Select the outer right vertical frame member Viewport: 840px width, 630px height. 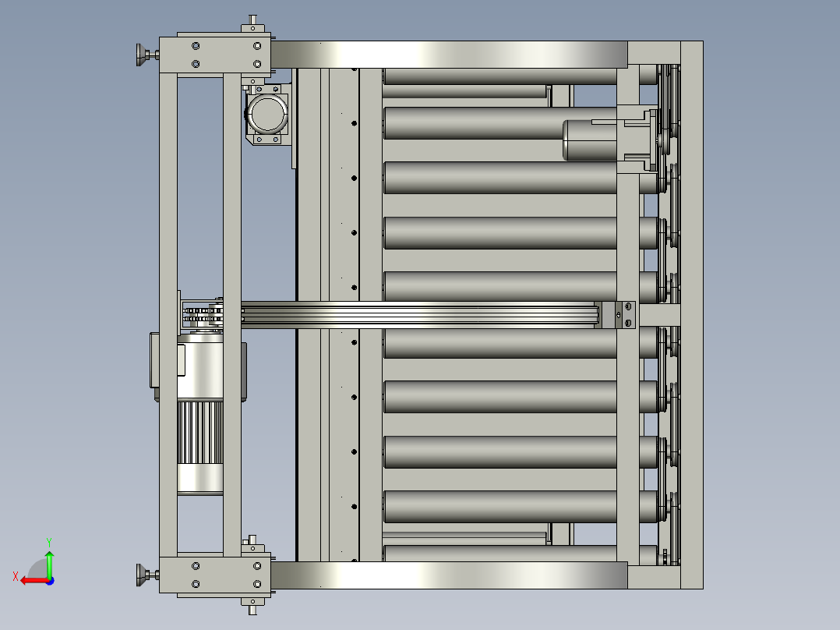tap(692, 315)
